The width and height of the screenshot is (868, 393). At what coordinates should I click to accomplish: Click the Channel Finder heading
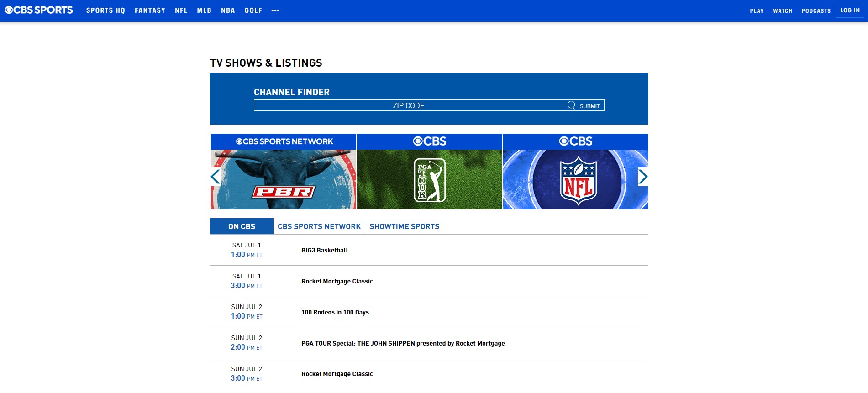pos(292,92)
